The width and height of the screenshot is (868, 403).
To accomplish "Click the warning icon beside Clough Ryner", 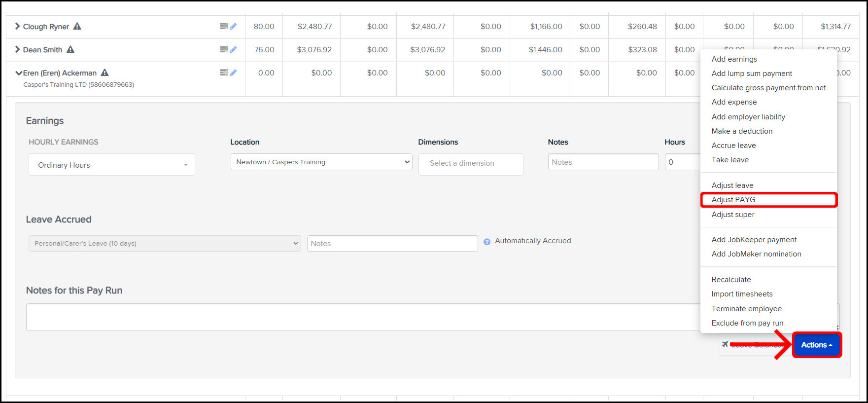I will pos(77,26).
